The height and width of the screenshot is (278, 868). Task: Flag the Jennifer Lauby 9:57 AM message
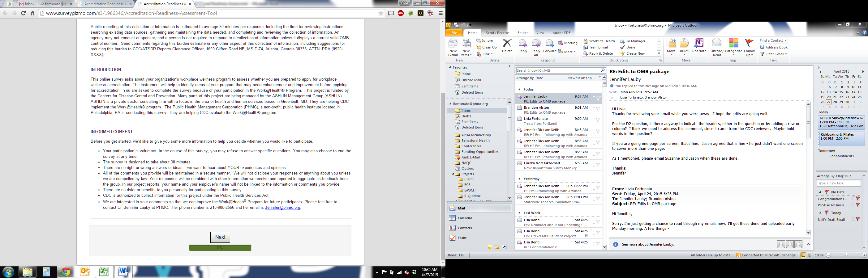click(598, 98)
